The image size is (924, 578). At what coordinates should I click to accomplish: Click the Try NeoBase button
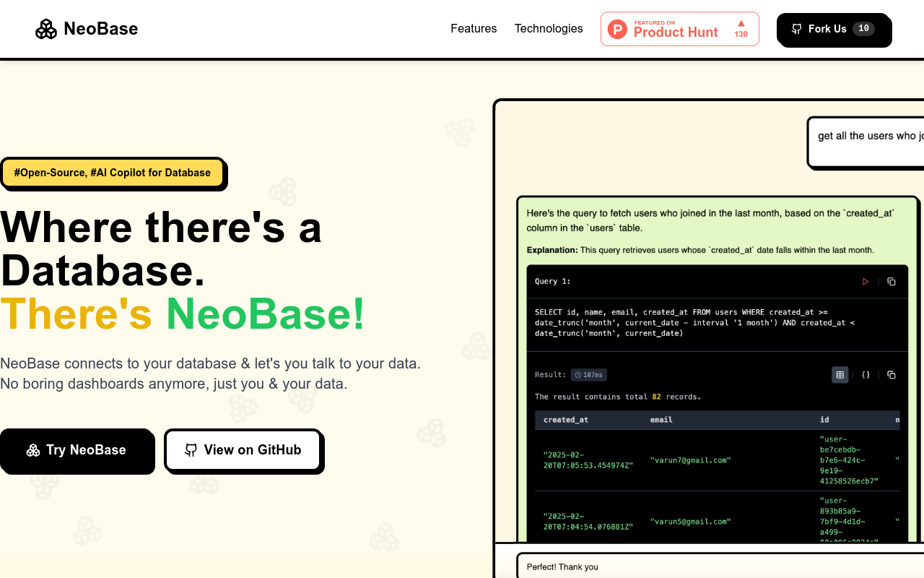point(77,450)
